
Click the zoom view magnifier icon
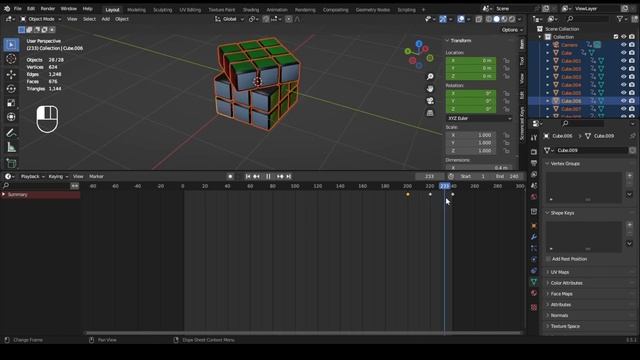pyautogui.click(x=430, y=77)
